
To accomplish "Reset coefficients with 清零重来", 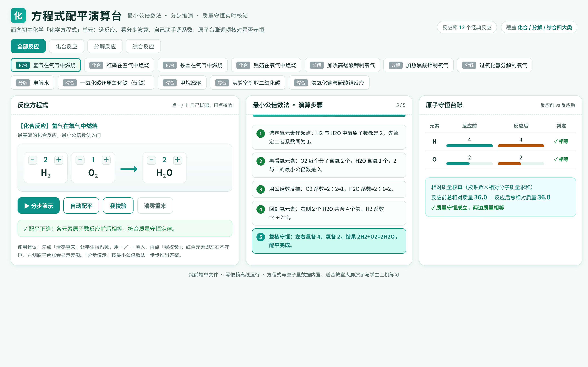I will [155, 206].
